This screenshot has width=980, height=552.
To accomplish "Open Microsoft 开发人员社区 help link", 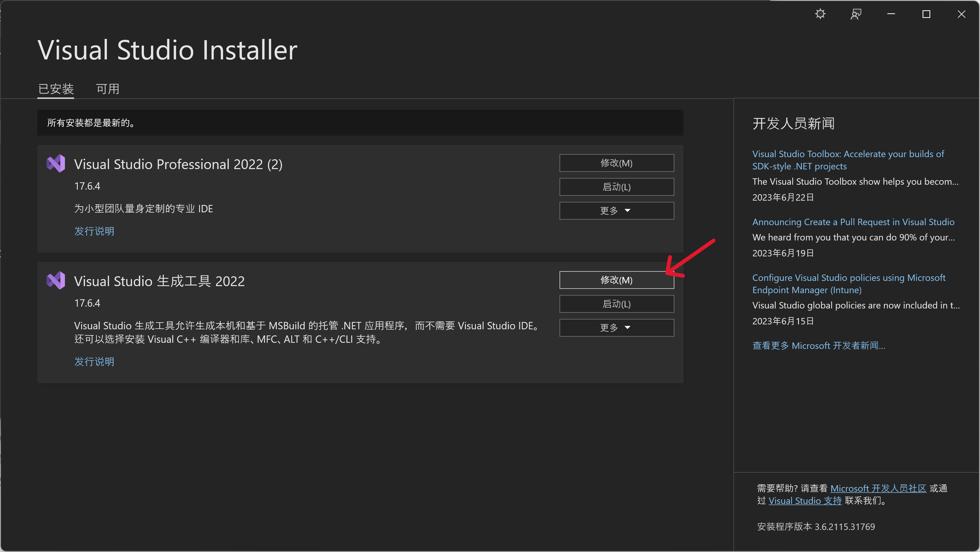I will (x=878, y=488).
